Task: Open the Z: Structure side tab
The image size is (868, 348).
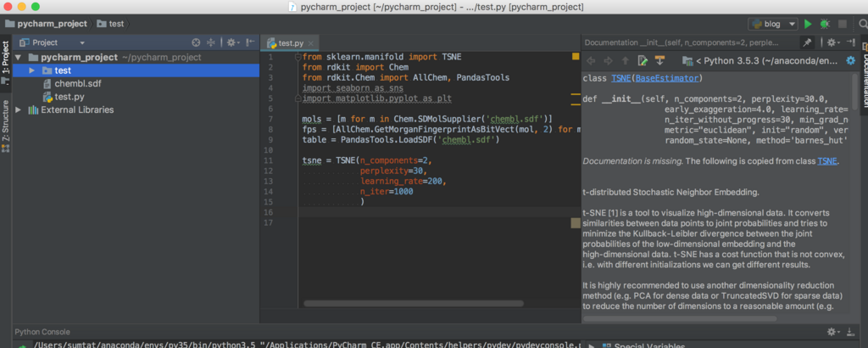Action: pos(6,126)
